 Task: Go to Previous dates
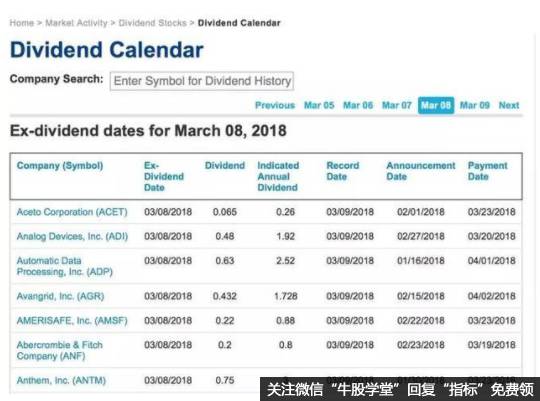coord(275,105)
